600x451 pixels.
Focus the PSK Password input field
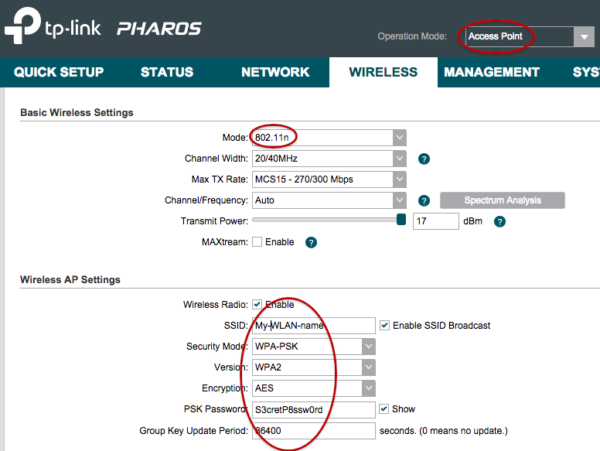314,410
